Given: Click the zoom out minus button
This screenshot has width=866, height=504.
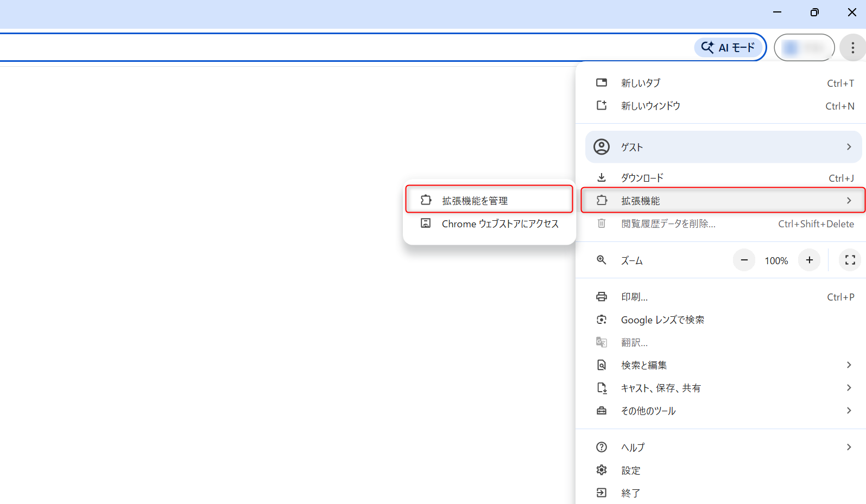Looking at the screenshot, I should point(744,260).
